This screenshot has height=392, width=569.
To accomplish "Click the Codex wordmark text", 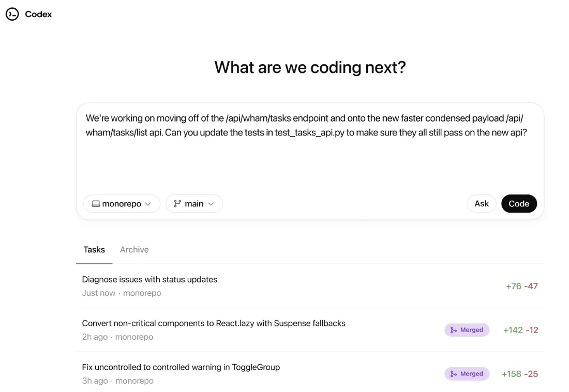I will click(x=38, y=14).
